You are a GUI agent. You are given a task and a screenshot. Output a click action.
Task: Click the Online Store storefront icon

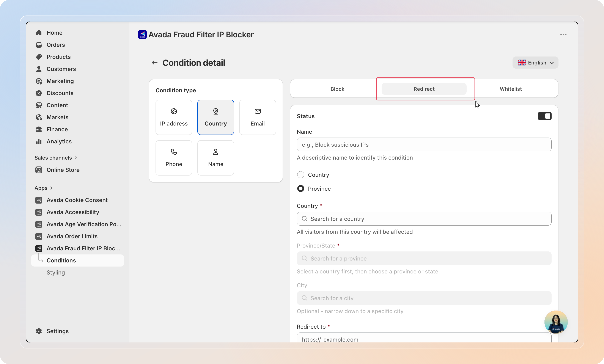(39, 170)
